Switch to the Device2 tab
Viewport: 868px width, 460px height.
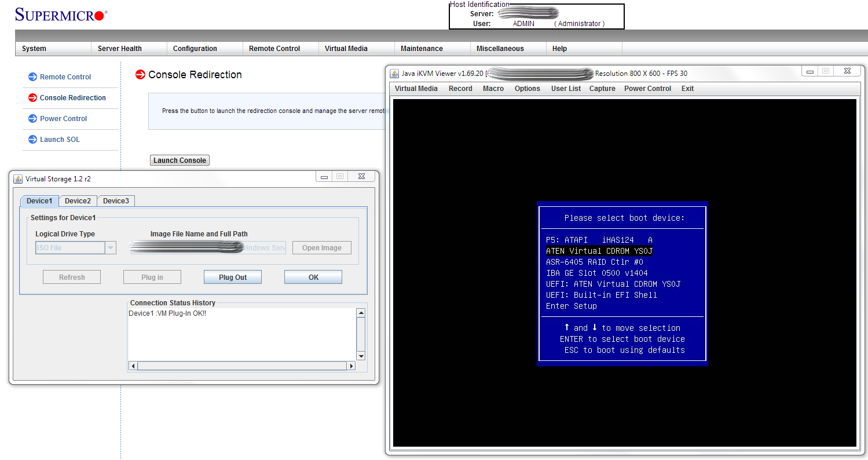(78, 201)
